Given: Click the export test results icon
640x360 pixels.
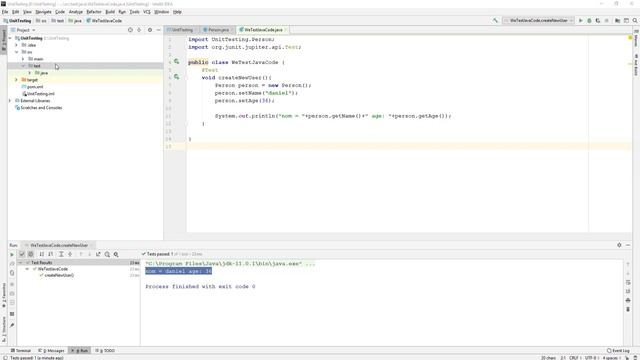Looking at the screenshot, I should coord(98,254).
